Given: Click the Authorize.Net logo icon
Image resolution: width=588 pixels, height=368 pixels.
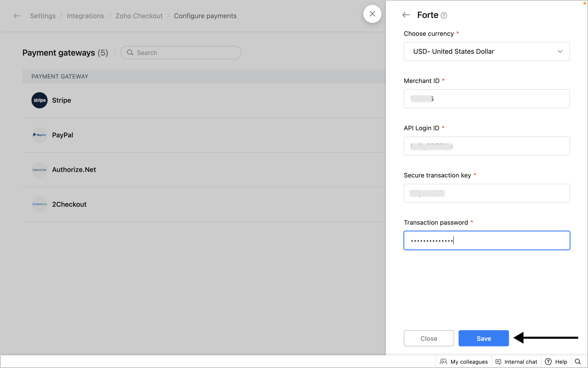Looking at the screenshot, I should [x=40, y=170].
